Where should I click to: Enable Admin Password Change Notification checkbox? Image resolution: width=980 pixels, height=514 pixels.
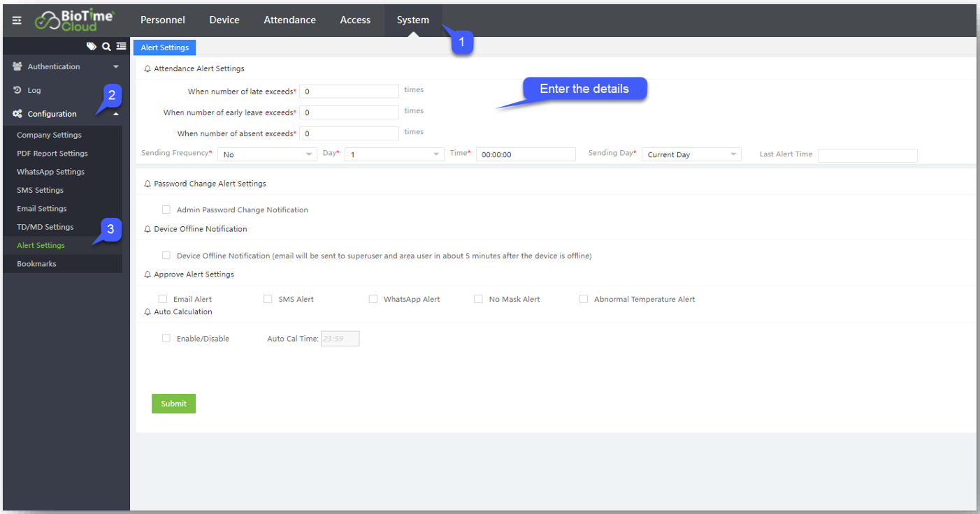tap(166, 210)
